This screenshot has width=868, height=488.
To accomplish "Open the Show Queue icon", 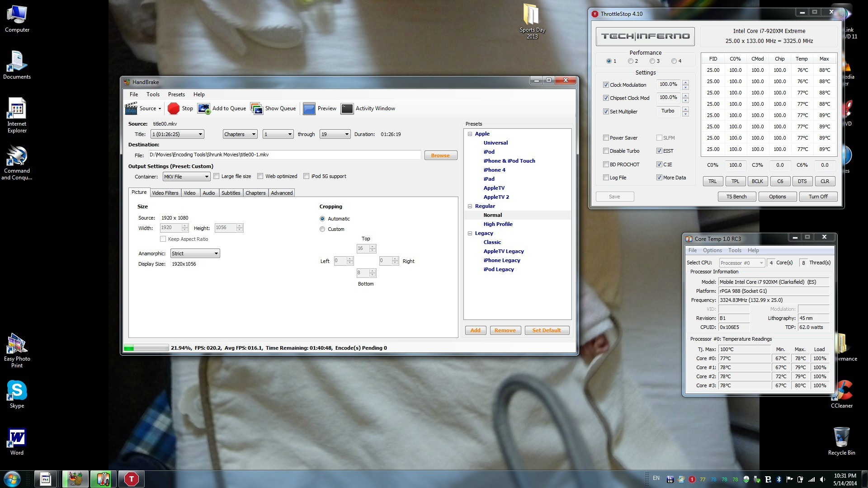I will pyautogui.click(x=257, y=108).
